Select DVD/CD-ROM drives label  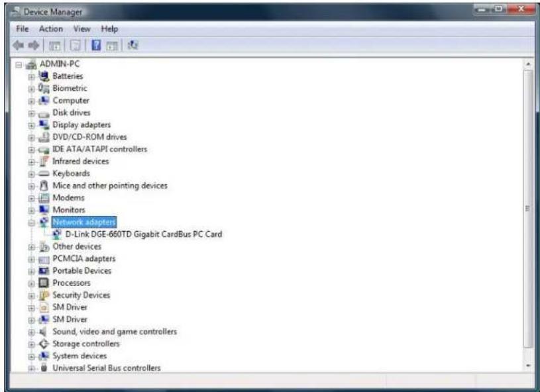[89, 137]
